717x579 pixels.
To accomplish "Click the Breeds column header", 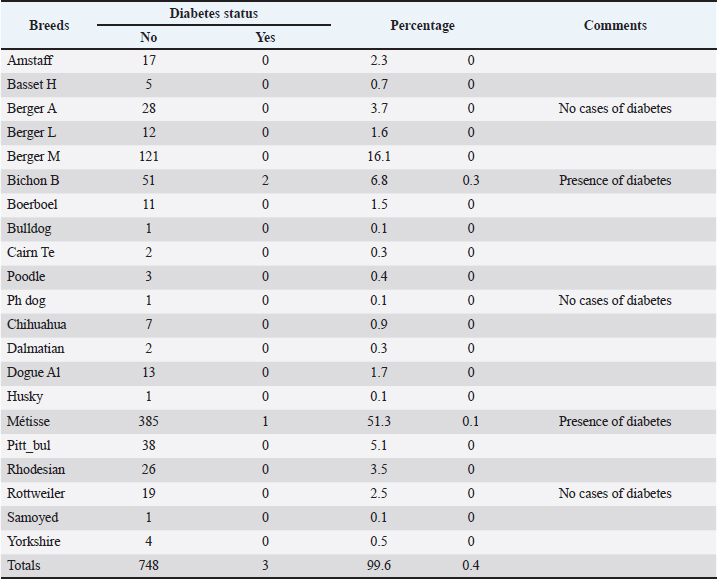I will [49, 25].
